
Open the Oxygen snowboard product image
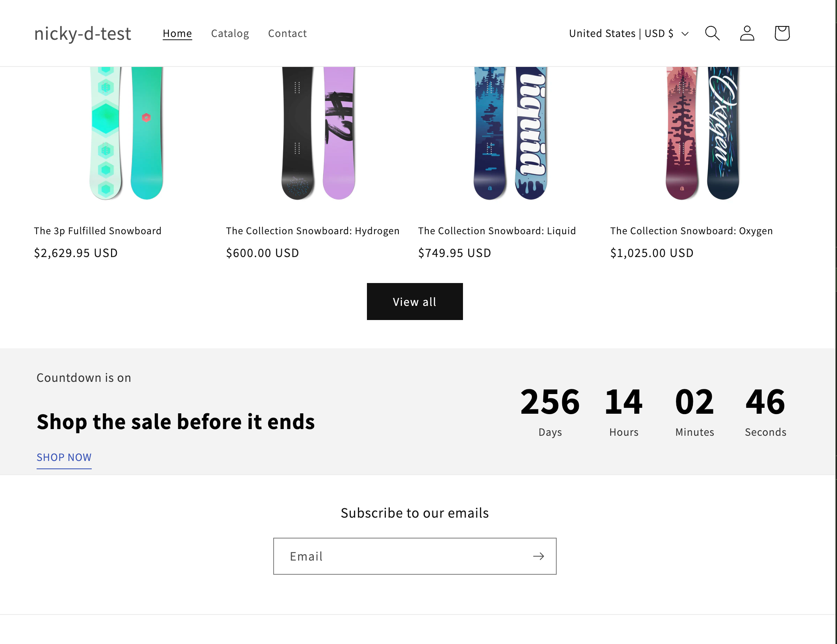tap(702, 133)
